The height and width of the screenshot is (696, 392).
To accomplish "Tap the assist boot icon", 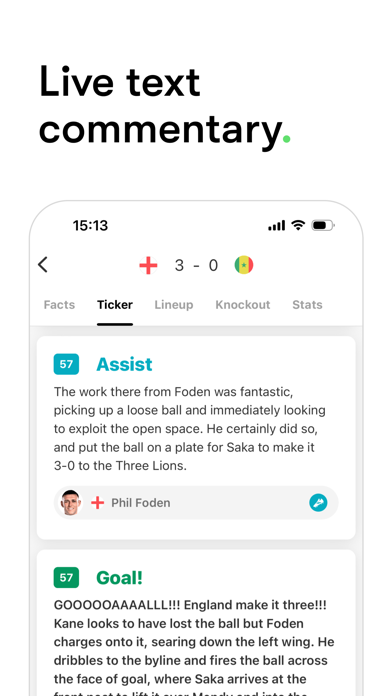I will click(318, 503).
